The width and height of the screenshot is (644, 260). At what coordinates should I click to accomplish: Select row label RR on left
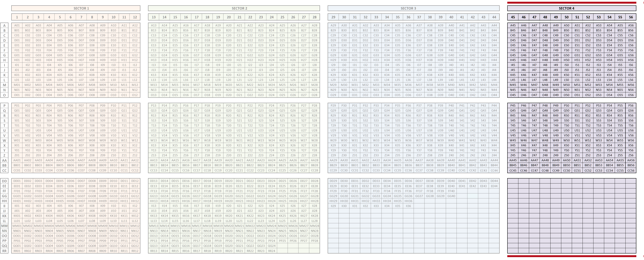coord(4,251)
